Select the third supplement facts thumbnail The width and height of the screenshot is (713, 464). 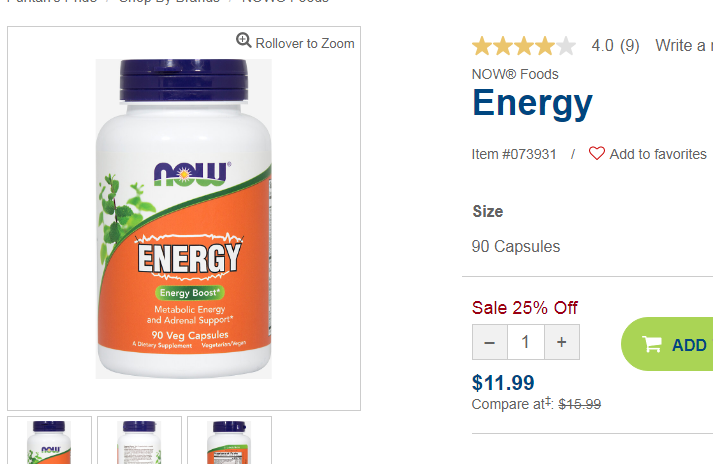pos(229,440)
